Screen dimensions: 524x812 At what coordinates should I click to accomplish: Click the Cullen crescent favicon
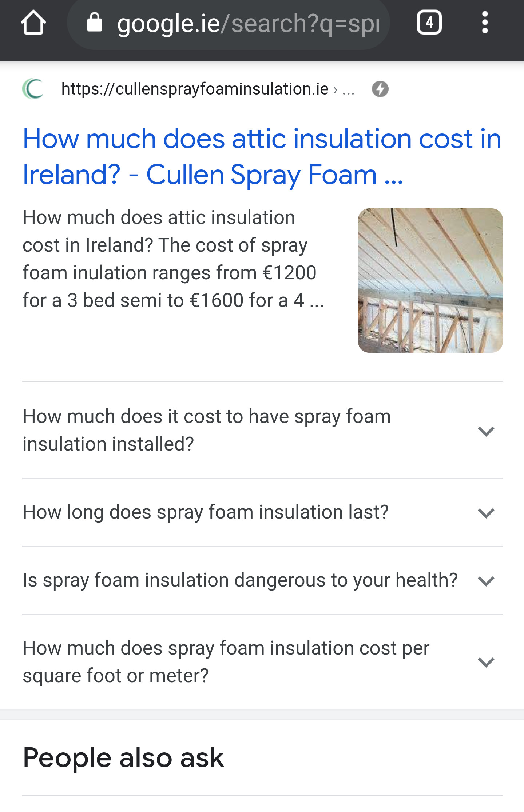[x=33, y=89]
